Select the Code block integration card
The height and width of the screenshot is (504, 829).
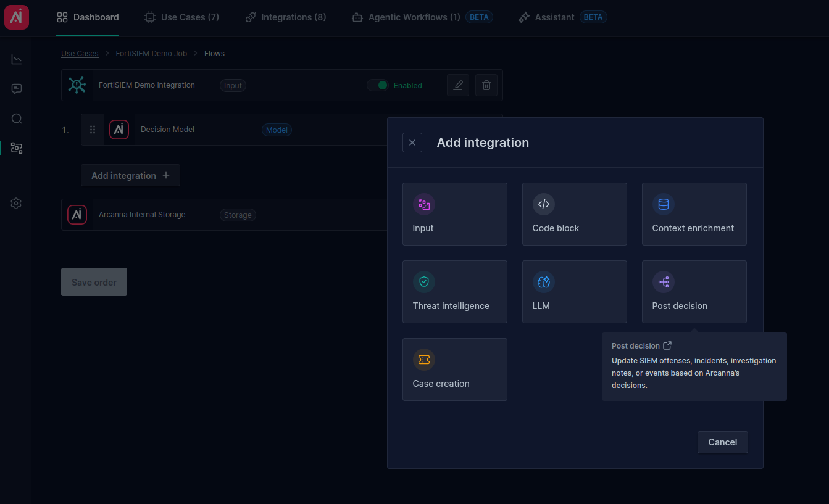point(575,214)
